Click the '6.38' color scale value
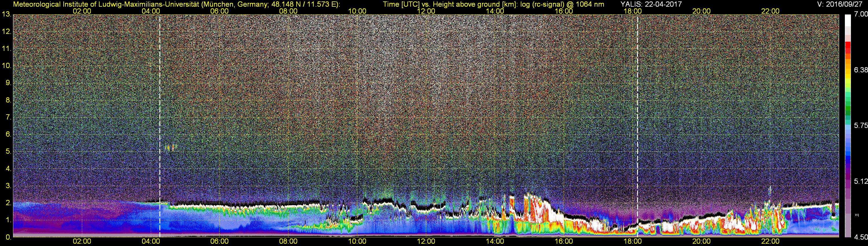The image size is (868, 246). [x=861, y=70]
